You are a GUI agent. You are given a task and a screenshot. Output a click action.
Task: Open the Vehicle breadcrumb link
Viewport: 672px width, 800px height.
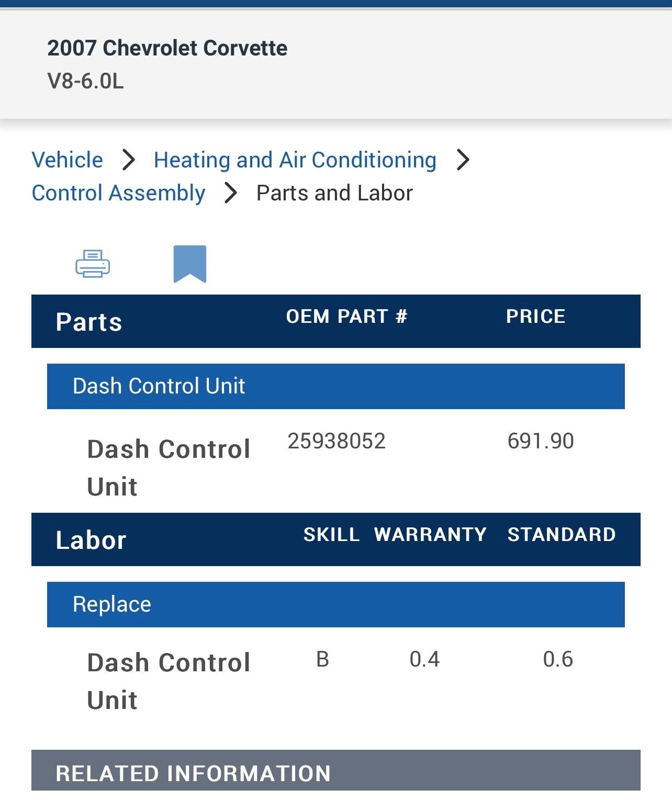(68, 160)
